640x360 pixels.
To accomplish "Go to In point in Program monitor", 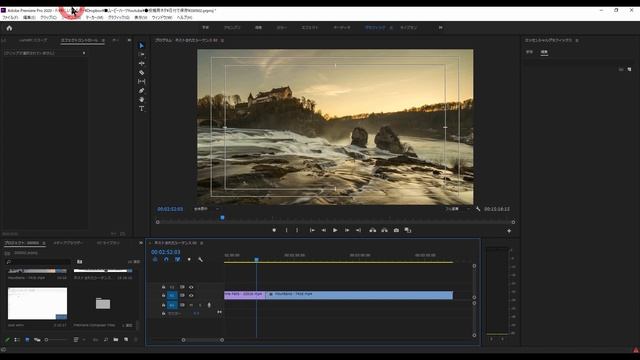I will [312, 230].
